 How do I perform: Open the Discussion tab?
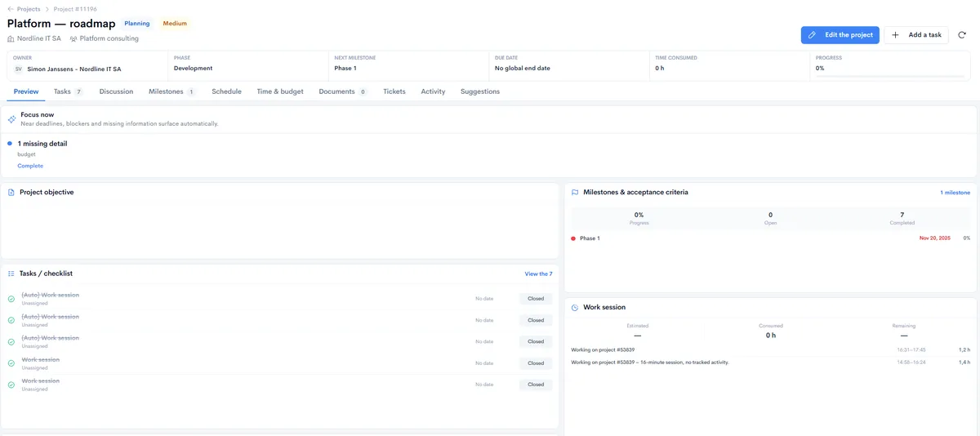(x=116, y=91)
